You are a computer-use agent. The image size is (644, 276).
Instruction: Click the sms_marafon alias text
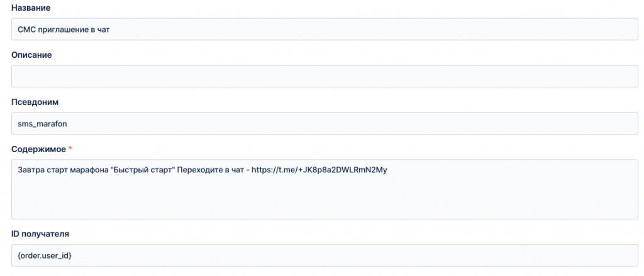(x=42, y=124)
